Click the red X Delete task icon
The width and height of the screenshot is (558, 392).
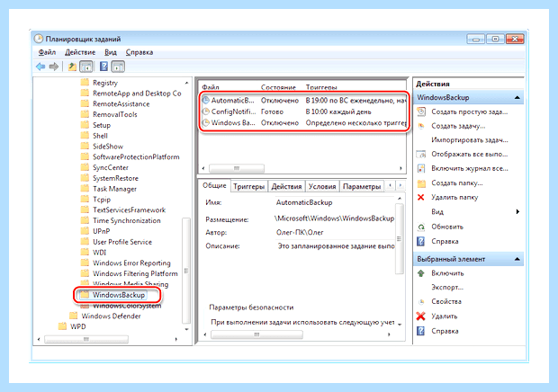[x=421, y=316]
